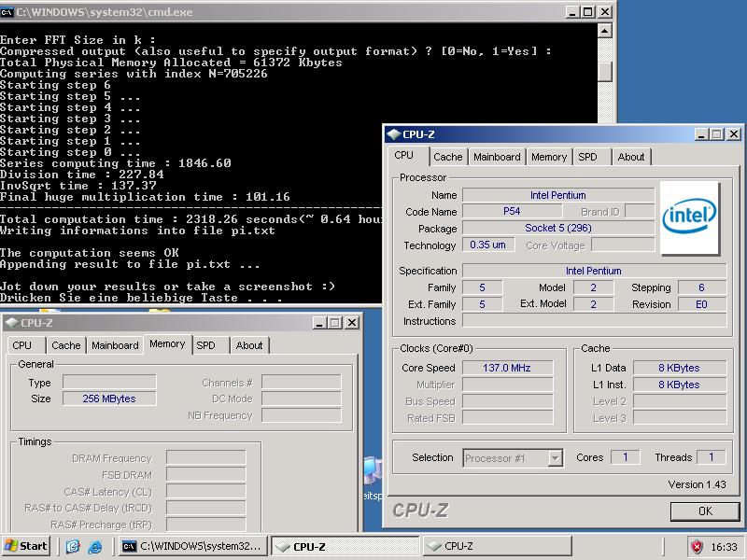Close the cmd.exe window

(604, 12)
